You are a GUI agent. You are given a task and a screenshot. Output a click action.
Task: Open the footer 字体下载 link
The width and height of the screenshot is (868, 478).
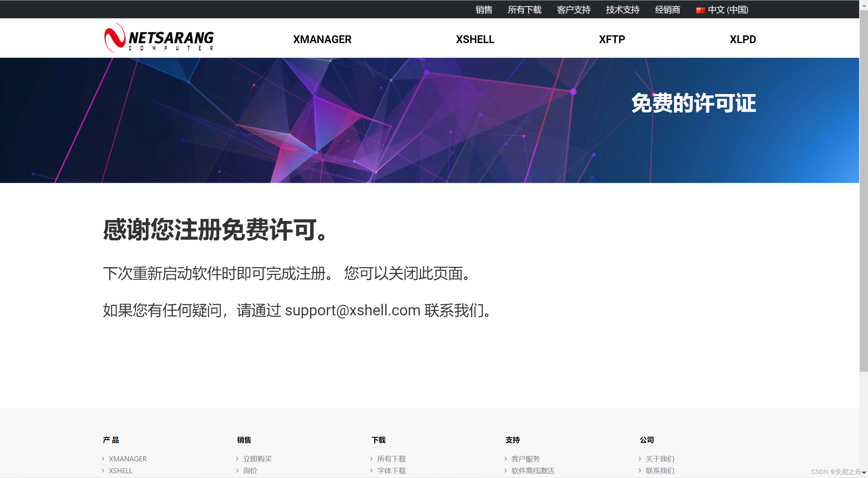coord(392,471)
